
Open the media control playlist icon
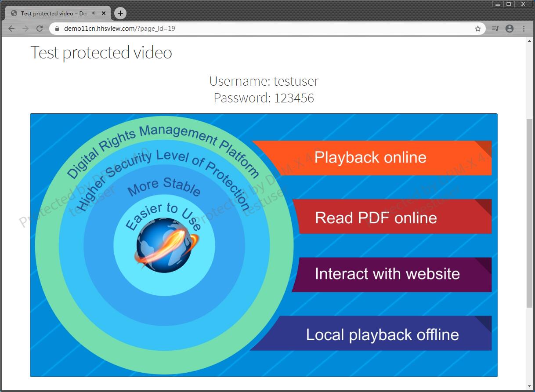495,29
